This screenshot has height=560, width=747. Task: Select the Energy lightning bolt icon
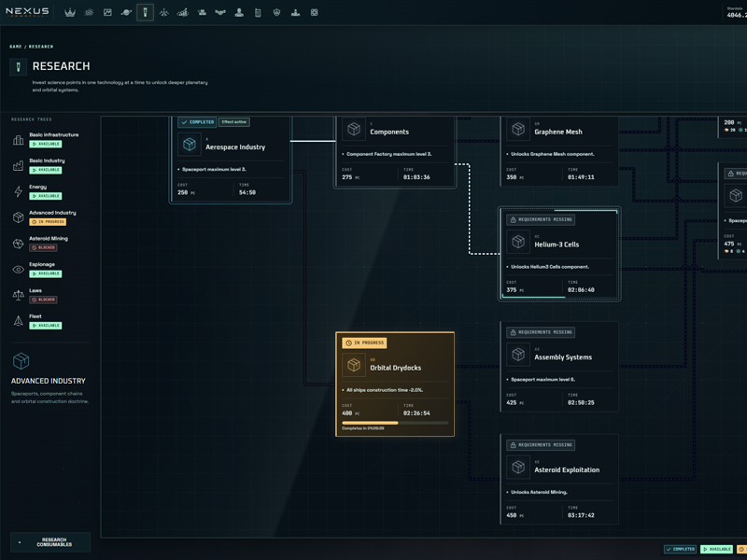coord(18,191)
